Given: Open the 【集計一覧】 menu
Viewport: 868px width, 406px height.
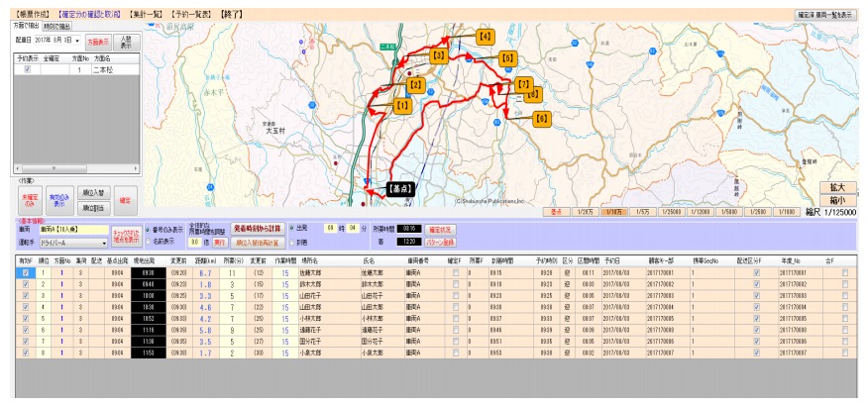Looking at the screenshot, I should (x=145, y=14).
